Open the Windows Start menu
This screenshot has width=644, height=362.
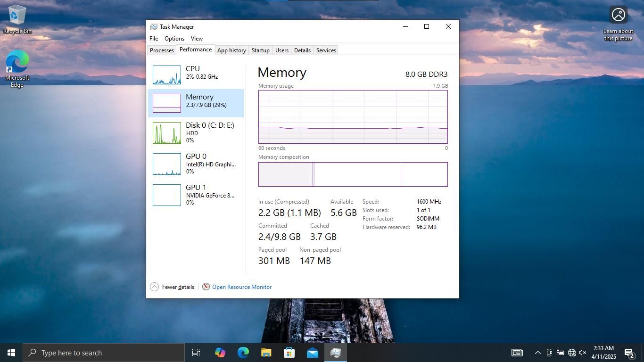11,353
